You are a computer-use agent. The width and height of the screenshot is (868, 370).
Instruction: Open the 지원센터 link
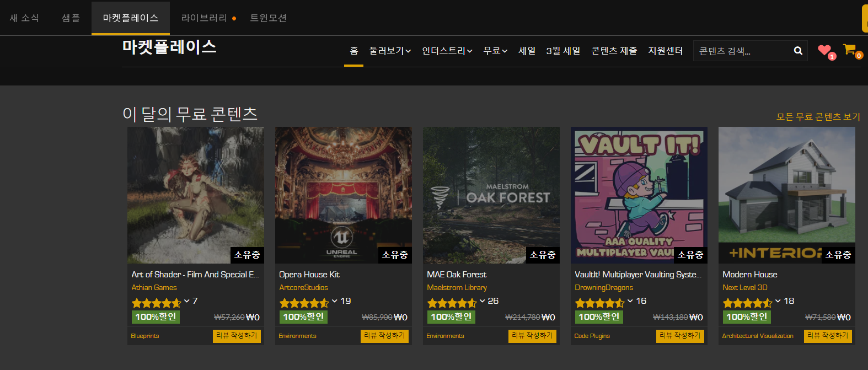(666, 51)
